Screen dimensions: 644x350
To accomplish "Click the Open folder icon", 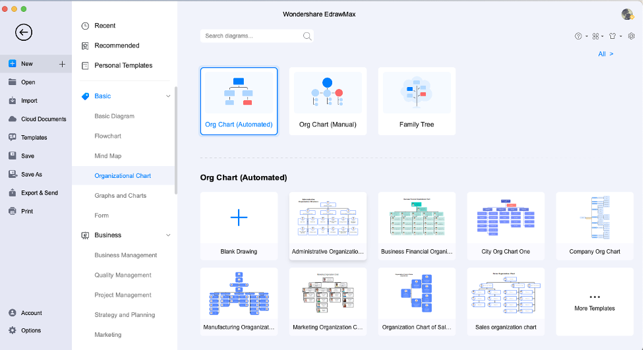I will 13,82.
